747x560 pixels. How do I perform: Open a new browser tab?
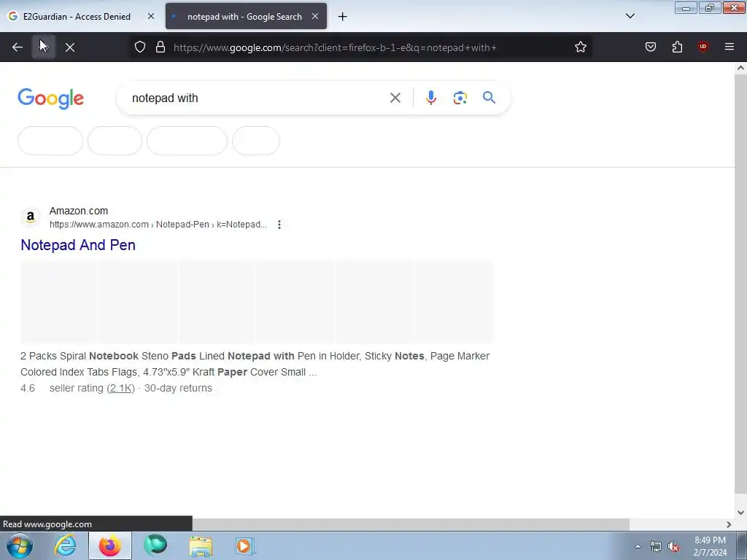[x=343, y=17]
